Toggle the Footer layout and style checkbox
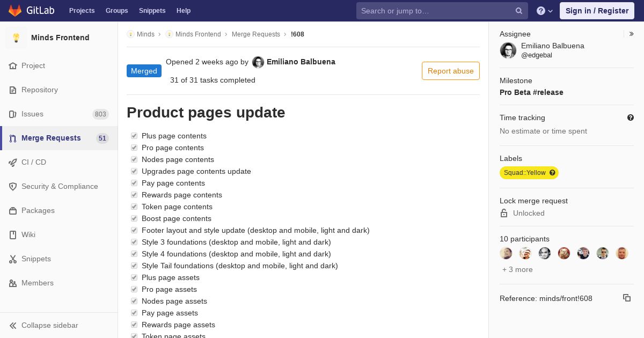This screenshot has height=338, width=644. pyautogui.click(x=134, y=230)
